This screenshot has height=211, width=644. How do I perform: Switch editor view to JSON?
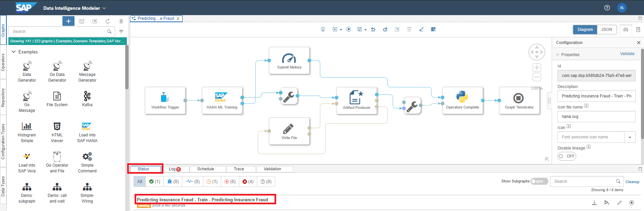(606, 30)
